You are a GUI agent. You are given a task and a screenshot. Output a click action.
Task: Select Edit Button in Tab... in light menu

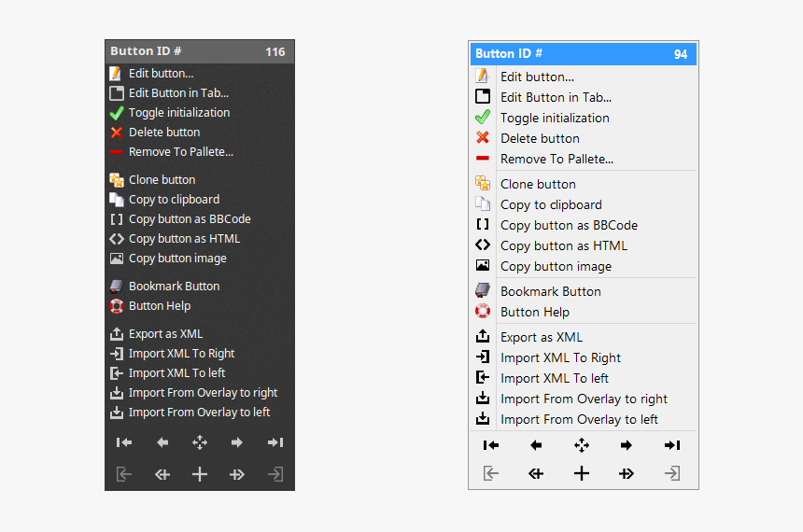(x=584, y=97)
